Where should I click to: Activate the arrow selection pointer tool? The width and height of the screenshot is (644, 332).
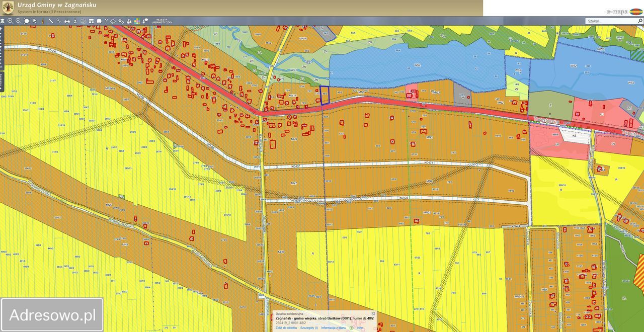tap(35, 21)
